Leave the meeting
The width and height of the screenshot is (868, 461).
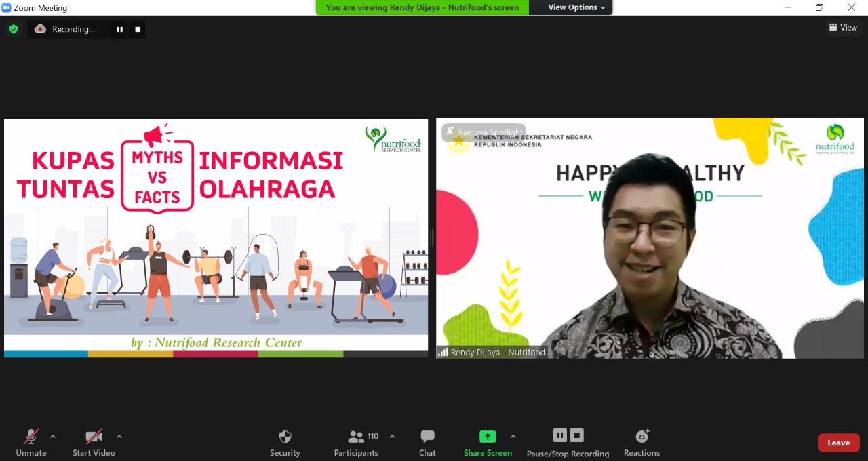coord(838,443)
